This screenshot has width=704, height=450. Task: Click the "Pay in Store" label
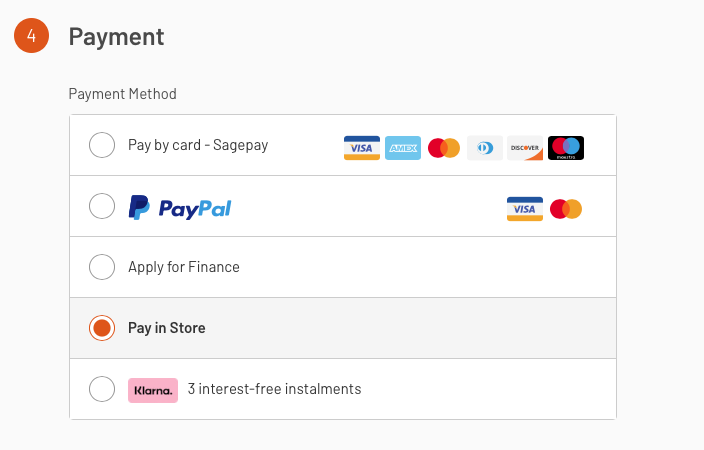[x=167, y=328]
